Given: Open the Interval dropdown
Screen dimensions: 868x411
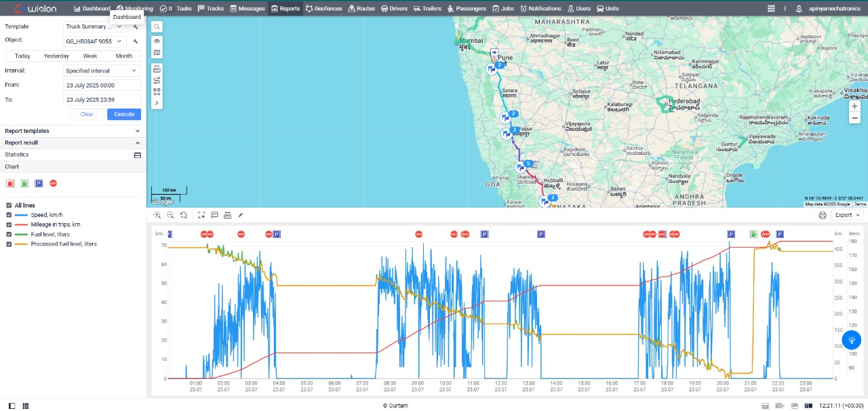Looking at the screenshot, I should coord(102,71).
